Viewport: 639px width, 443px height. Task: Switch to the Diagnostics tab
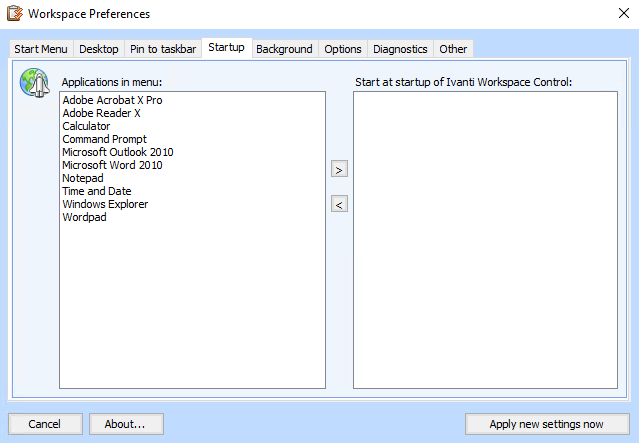pos(400,49)
